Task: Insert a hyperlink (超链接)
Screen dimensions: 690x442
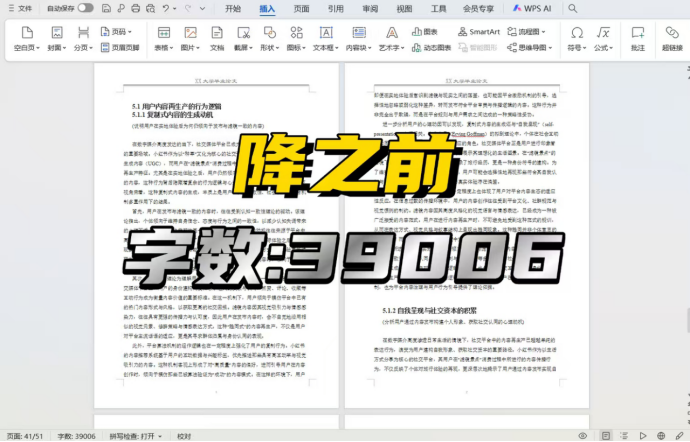Action: click(672, 38)
